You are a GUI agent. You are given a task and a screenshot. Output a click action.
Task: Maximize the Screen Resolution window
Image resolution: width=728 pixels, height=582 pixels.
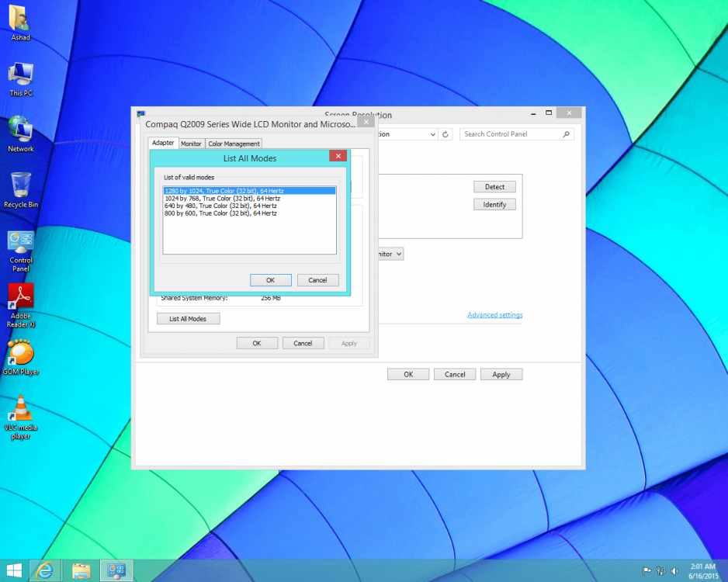coord(549,113)
